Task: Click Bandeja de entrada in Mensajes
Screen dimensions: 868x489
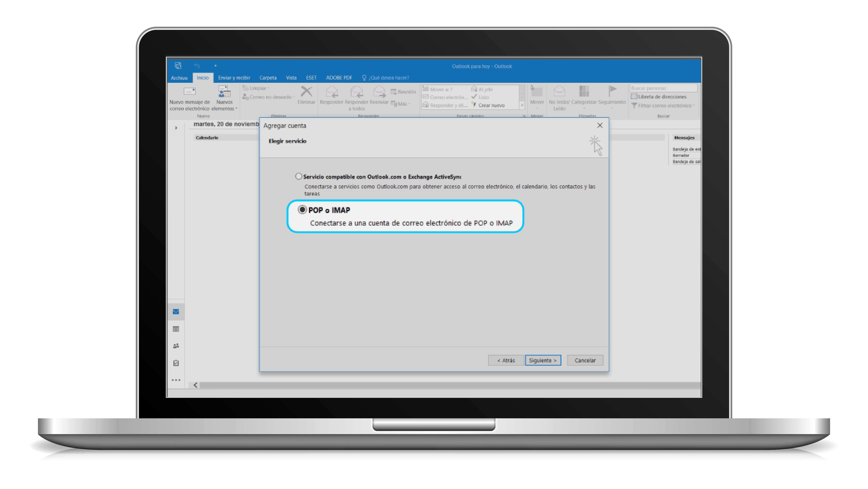Action: point(687,149)
